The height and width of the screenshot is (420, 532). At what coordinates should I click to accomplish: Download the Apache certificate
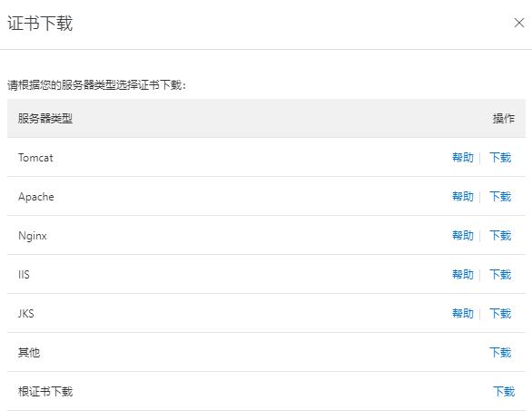(x=500, y=196)
